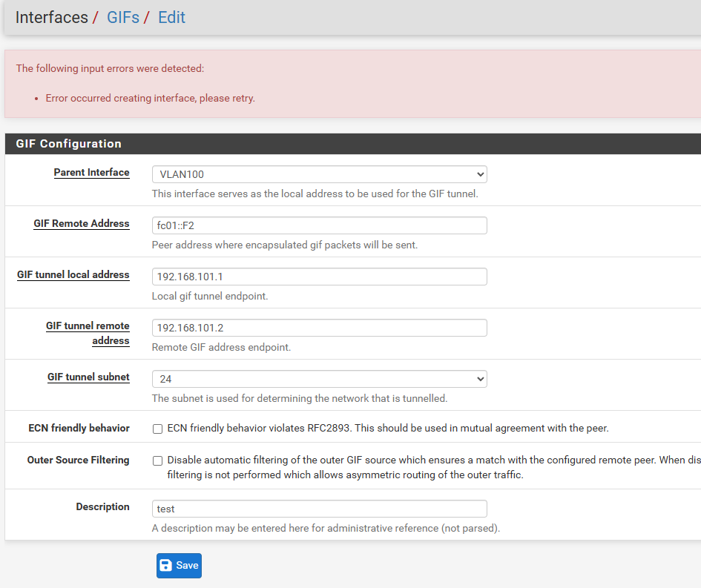Viewport: 701px width, 588px height.
Task: Go to the GIFs breadcrumb link
Action: pyautogui.click(x=122, y=17)
